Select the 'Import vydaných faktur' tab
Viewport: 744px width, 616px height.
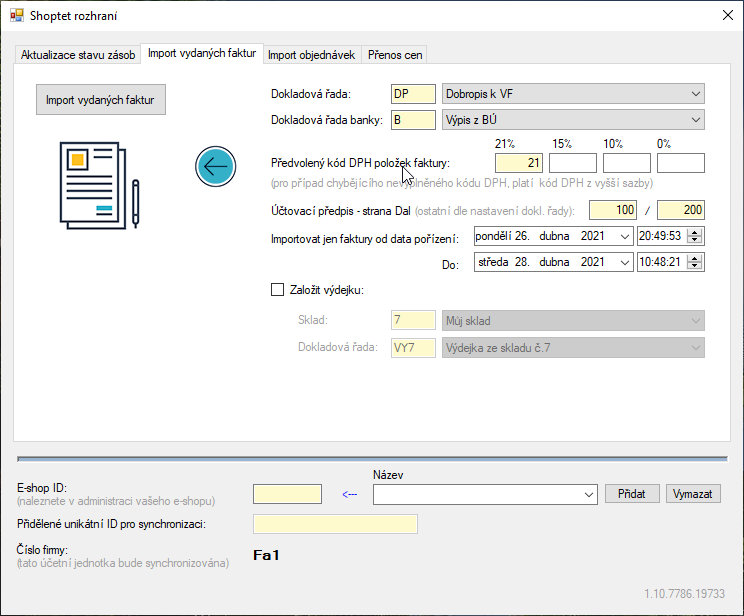(202, 53)
